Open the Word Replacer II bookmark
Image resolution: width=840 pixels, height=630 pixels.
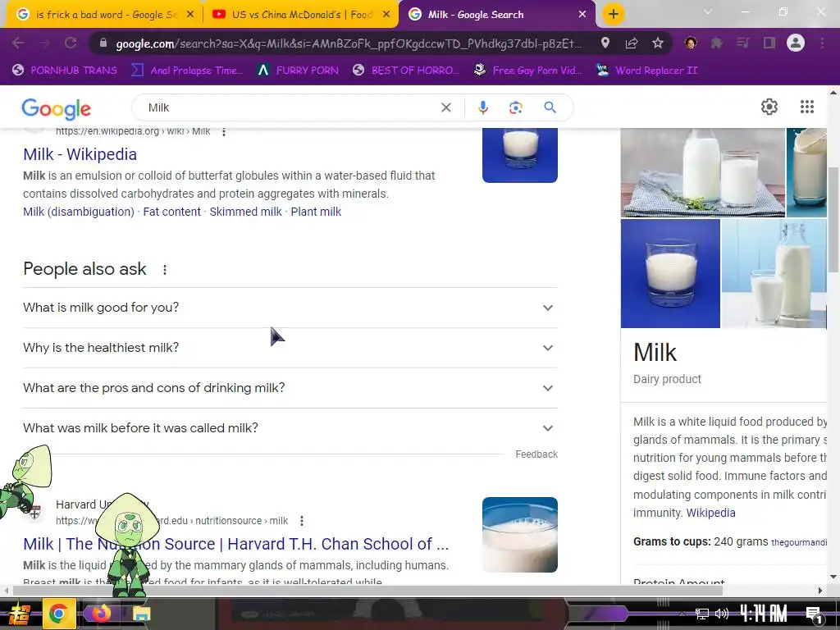(647, 71)
